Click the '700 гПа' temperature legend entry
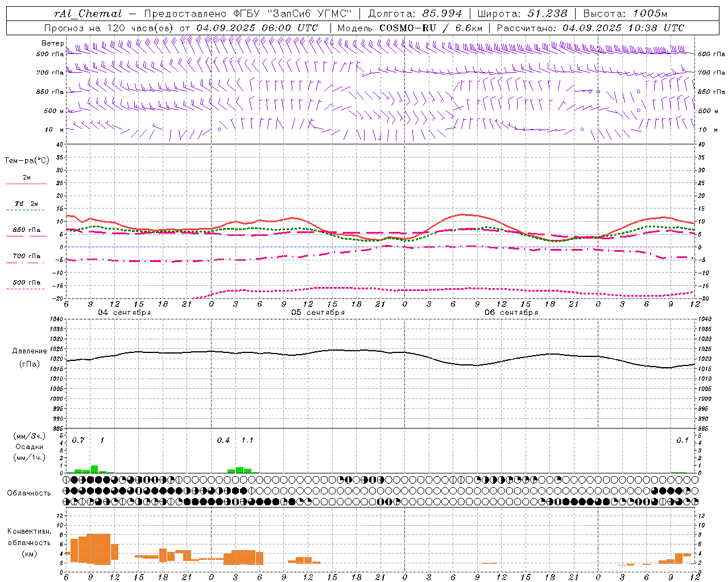728x582 pixels. pos(27,256)
